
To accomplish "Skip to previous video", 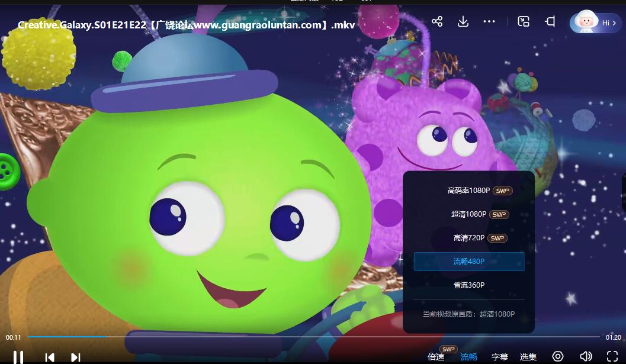I will 50,357.
